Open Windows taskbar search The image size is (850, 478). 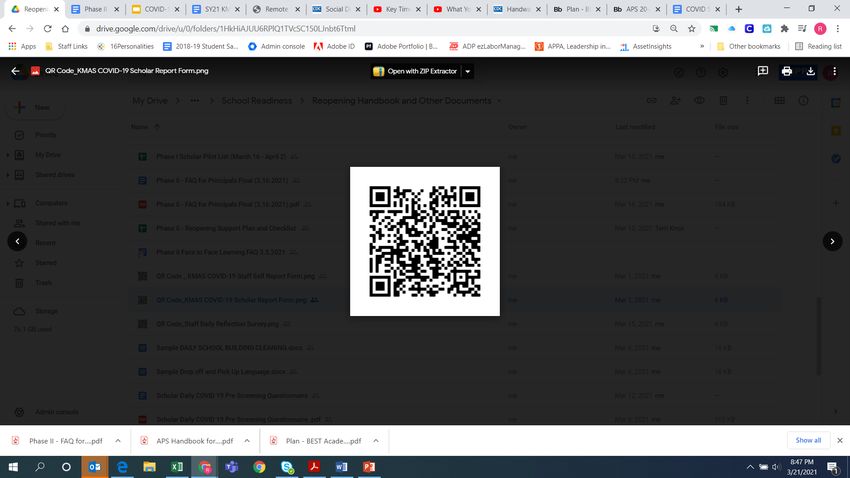pyautogui.click(x=40, y=467)
